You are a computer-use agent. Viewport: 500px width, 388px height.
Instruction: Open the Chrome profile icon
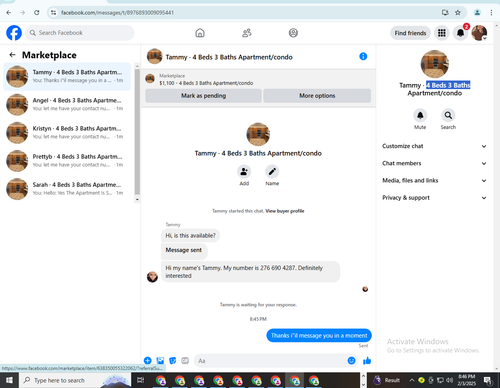tap(477, 13)
